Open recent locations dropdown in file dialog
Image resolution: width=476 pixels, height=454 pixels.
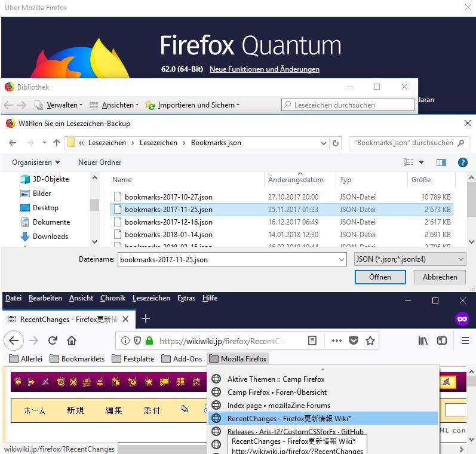(44, 142)
